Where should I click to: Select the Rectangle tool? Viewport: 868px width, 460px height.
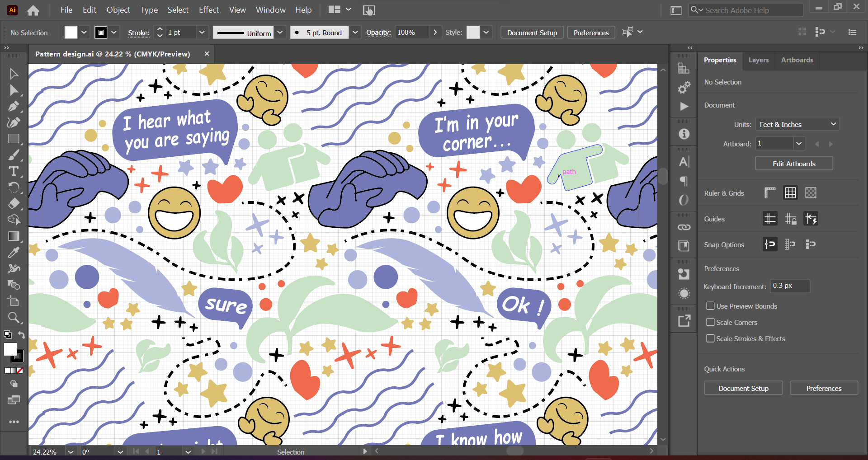pyautogui.click(x=14, y=139)
